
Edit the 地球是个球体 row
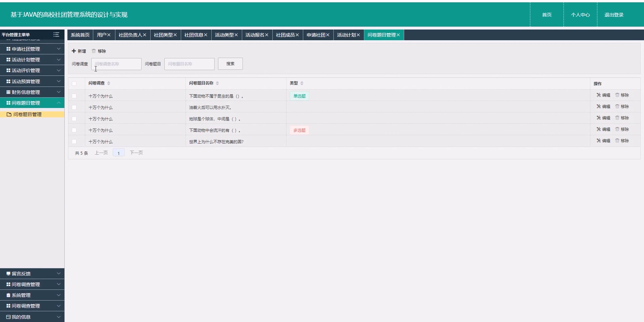603,118
